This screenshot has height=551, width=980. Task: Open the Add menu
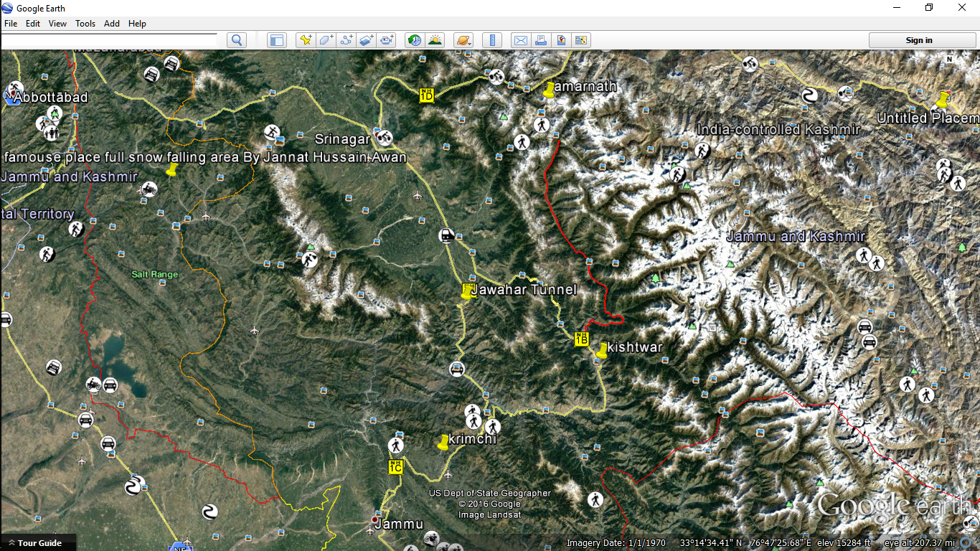coord(112,24)
